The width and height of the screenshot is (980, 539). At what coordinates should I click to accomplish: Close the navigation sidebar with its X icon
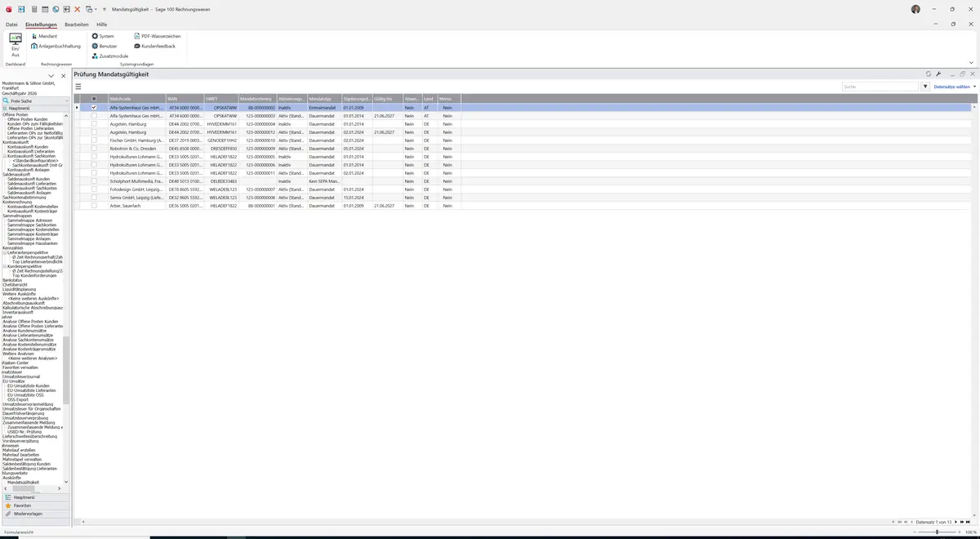coord(63,75)
